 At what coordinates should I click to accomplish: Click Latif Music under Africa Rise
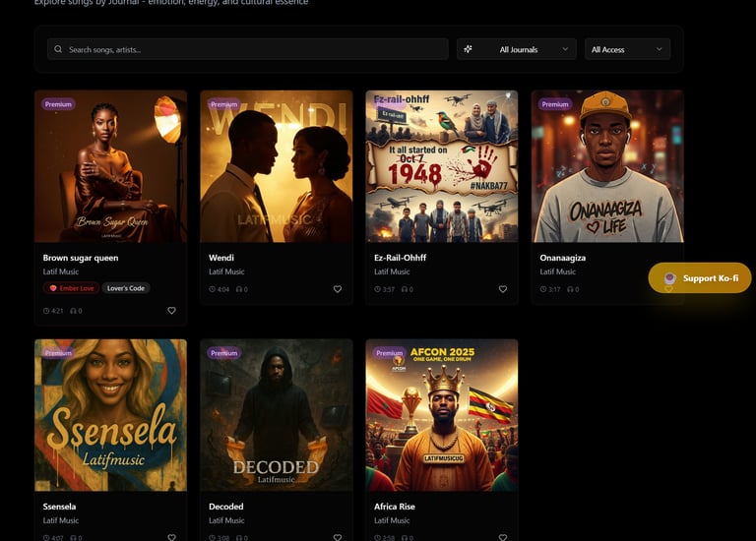[392, 520]
